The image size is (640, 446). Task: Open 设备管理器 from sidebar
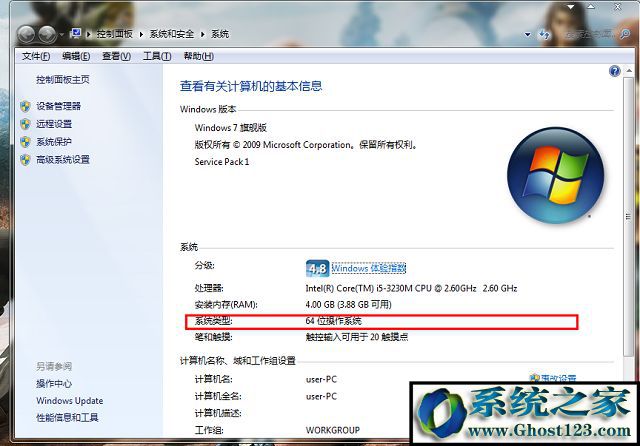click(58, 106)
